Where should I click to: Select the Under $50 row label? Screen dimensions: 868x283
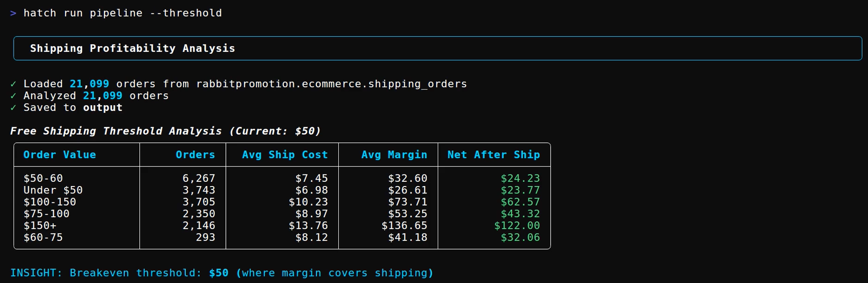[53, 190]
